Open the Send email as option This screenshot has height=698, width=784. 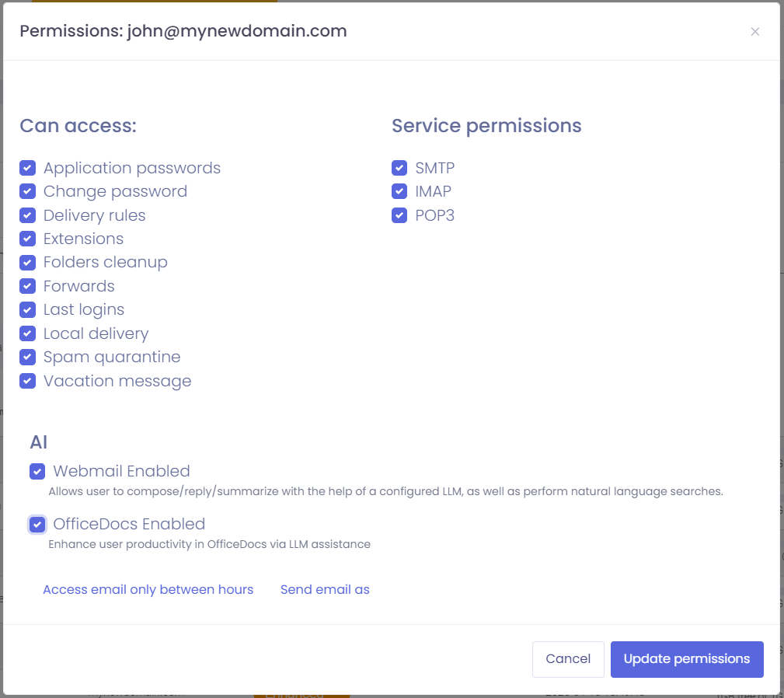coord(325,589)
